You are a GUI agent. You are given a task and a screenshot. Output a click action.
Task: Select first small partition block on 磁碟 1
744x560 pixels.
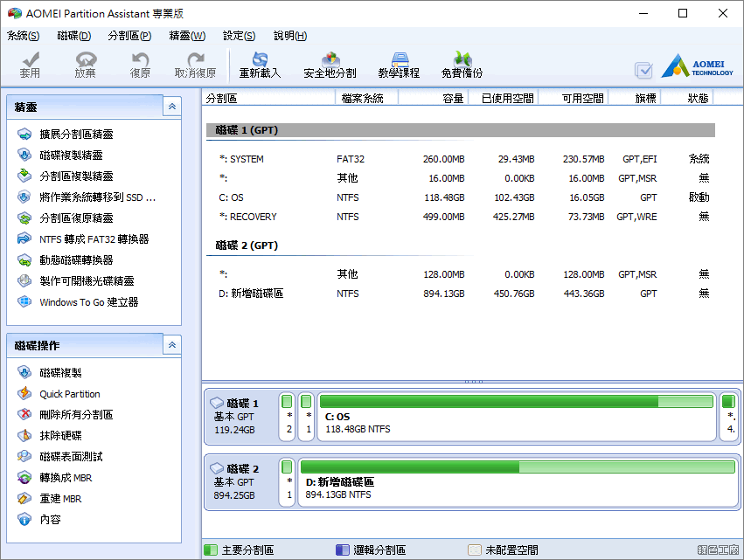point(287,417)
